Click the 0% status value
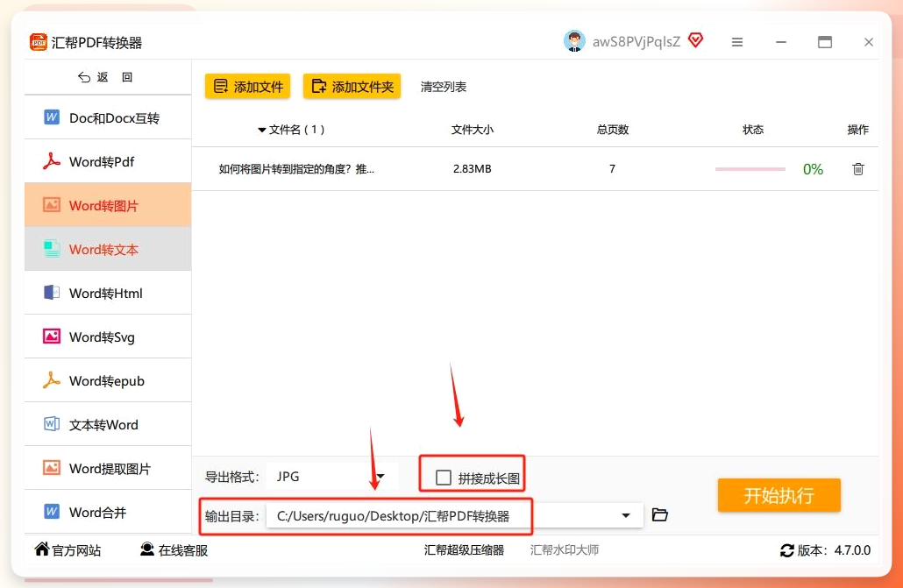This screenshot has width=903, height=588. click(813, 169)
